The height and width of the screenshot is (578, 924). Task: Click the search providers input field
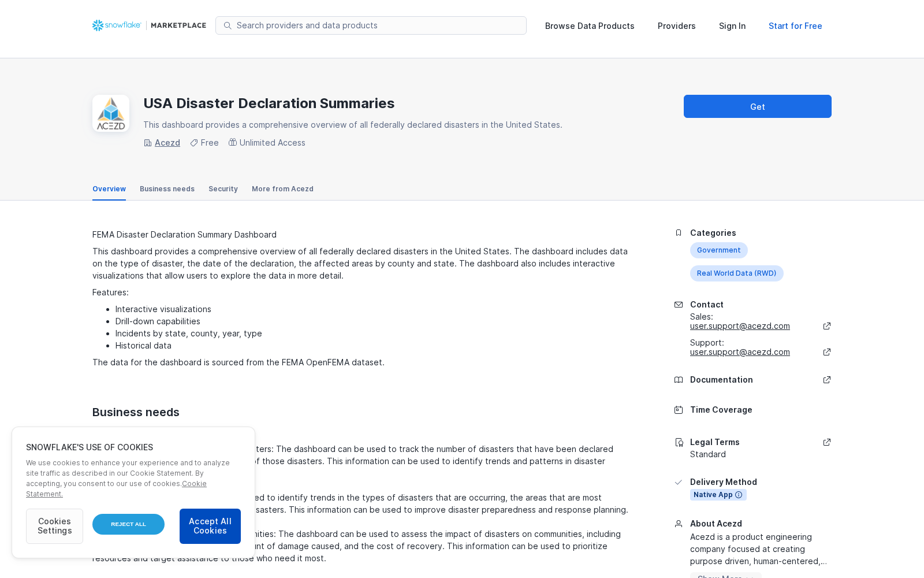(371, 25)
